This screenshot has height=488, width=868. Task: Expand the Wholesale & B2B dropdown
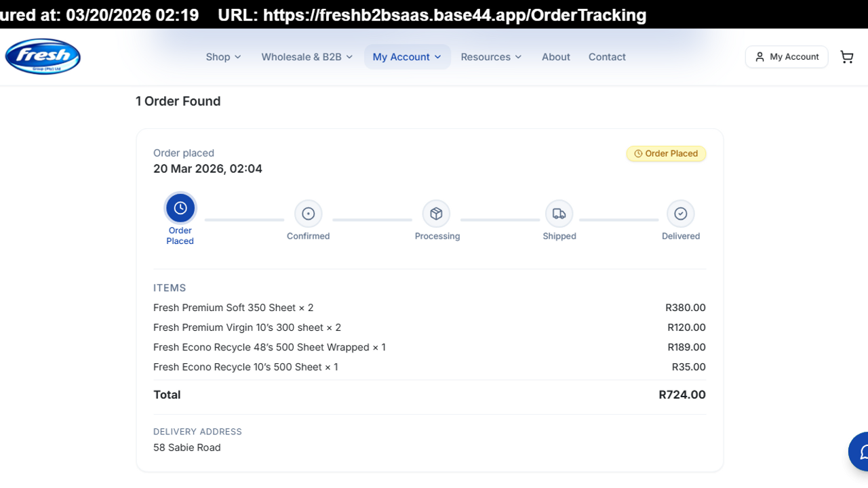pos(307,57)
